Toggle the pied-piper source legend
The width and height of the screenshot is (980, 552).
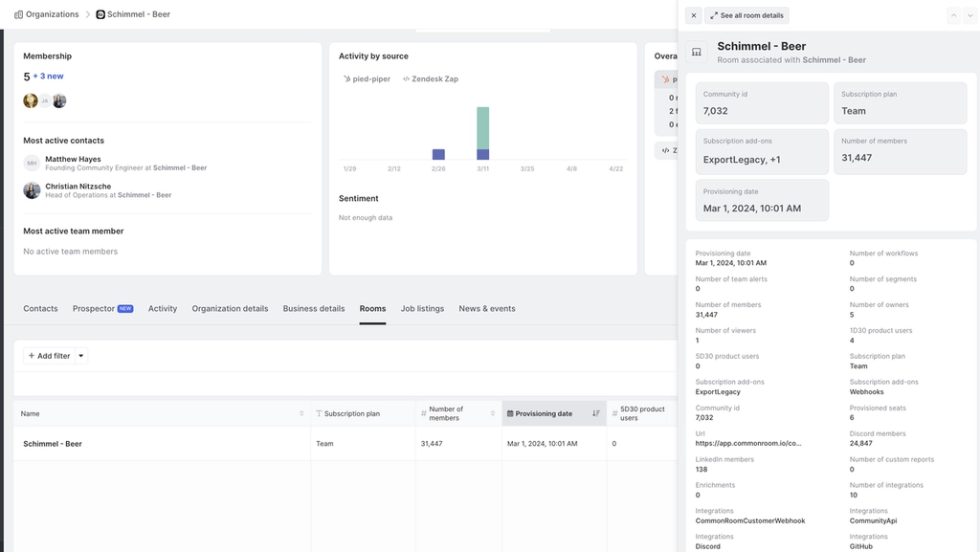point(367,79)
